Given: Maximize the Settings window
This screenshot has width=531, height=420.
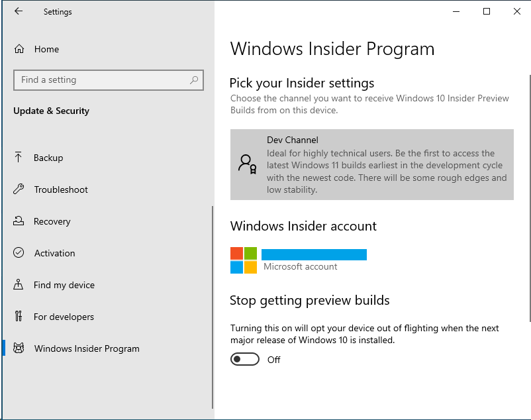Looking at the screenshot, I should pyautogui.click(x=487, y=11).
